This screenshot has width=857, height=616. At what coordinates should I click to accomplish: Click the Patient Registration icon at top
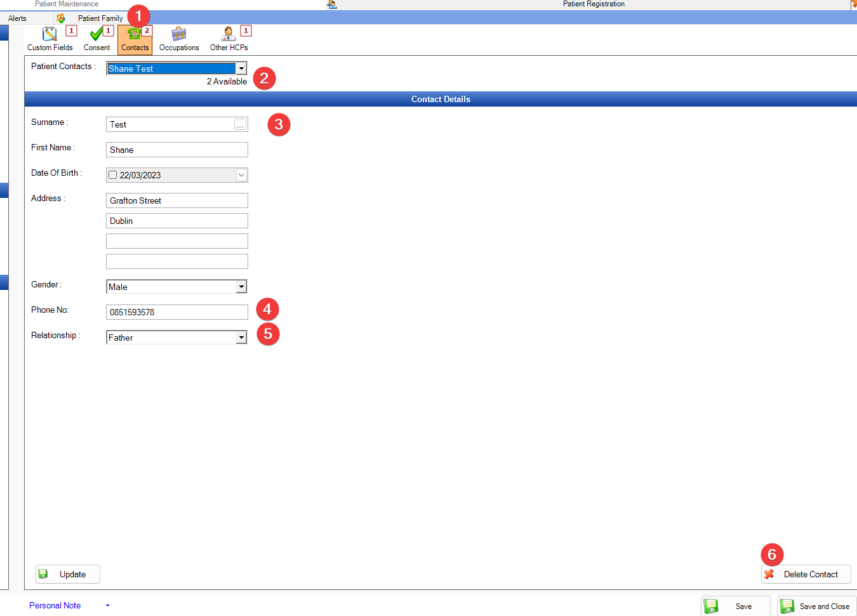332,4
